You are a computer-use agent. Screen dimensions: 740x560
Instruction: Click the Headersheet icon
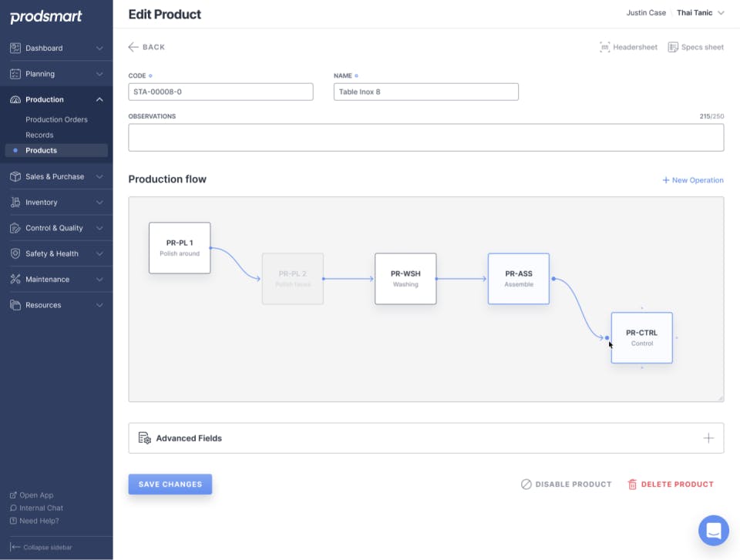click(605, 48)
